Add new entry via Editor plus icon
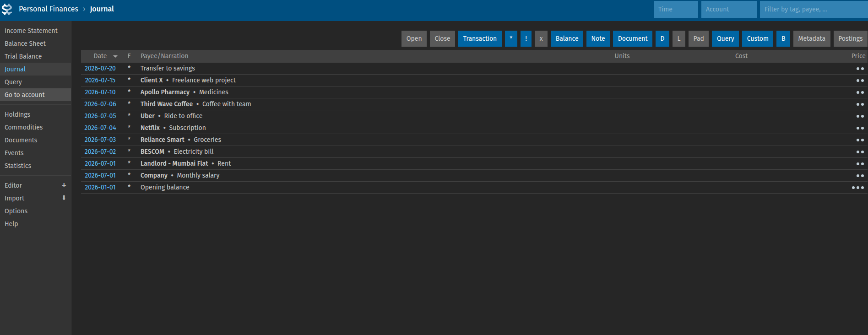 (64, 185)
